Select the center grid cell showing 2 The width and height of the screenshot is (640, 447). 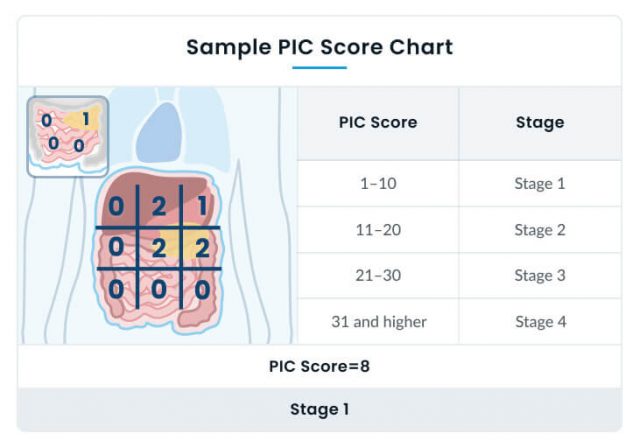(x=159, y=248)
